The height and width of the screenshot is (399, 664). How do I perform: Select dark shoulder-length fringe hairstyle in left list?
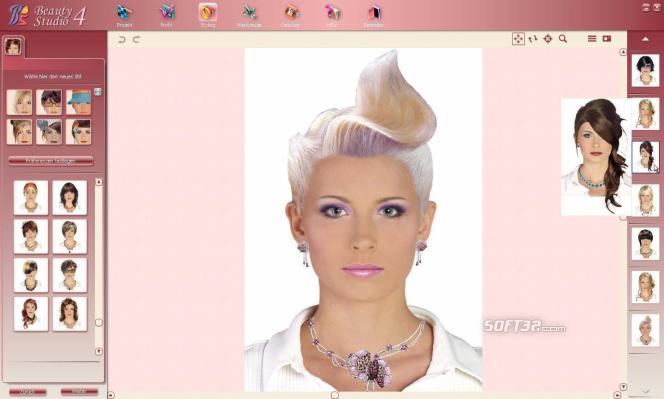[x=69, y=198]
